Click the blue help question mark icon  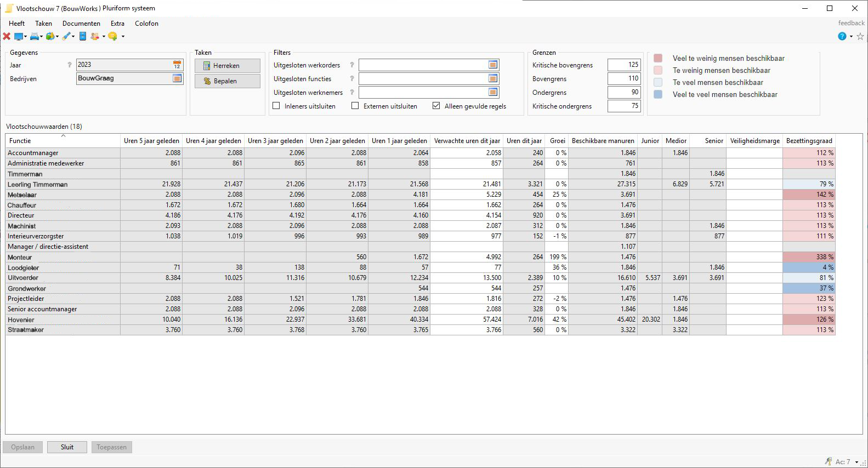coord(842,36)
